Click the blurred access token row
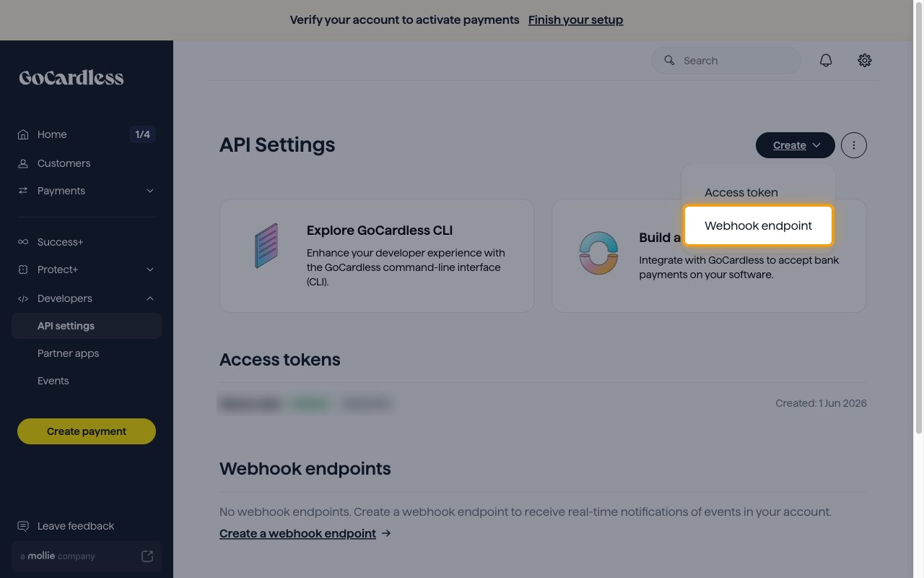The width and height of the screenshot is (924, 578). [305, 403]
